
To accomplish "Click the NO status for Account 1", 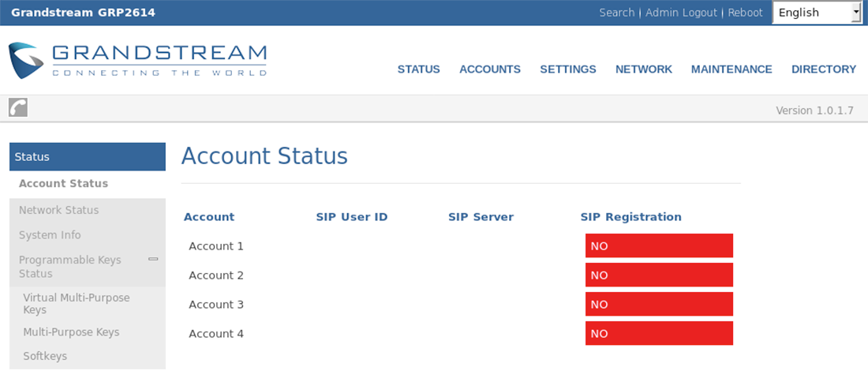I will coord(660,245).
